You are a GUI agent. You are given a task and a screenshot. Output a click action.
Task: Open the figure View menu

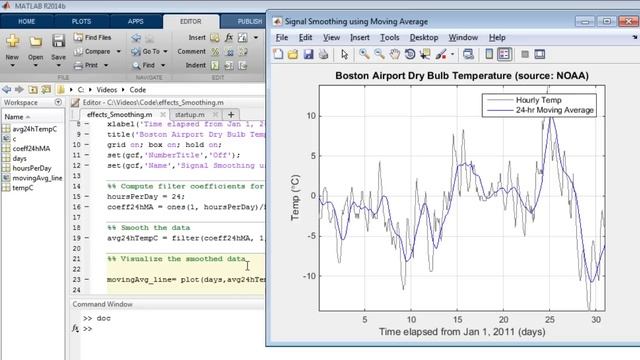pyautogui.click(x=331, y=38)
